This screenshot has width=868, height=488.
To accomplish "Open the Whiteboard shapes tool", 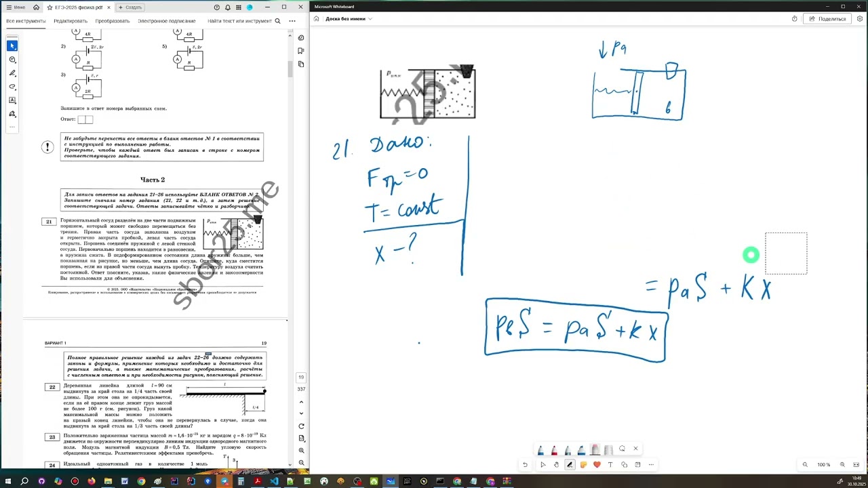I will (624, 465).
